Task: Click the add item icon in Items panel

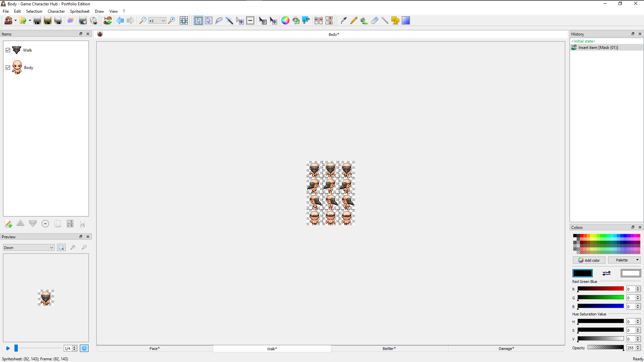Action: point(8,224)
